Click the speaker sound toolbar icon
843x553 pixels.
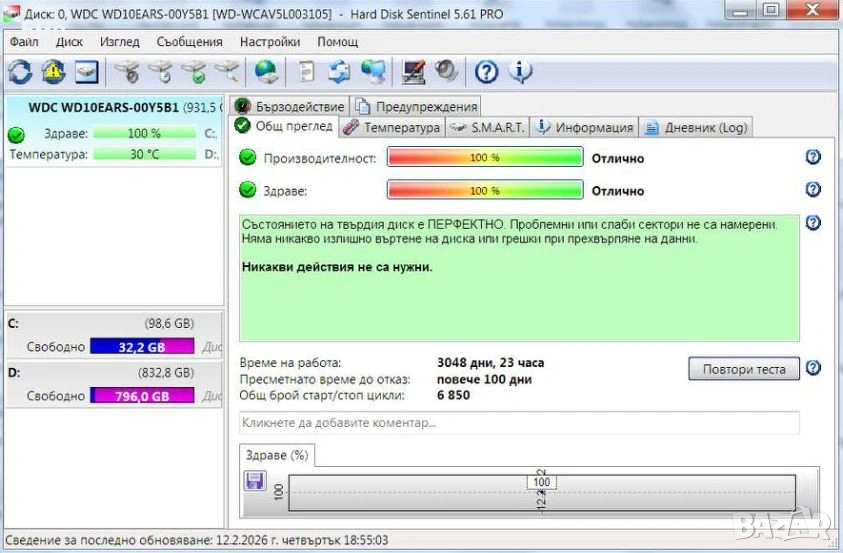pos(446,72)
